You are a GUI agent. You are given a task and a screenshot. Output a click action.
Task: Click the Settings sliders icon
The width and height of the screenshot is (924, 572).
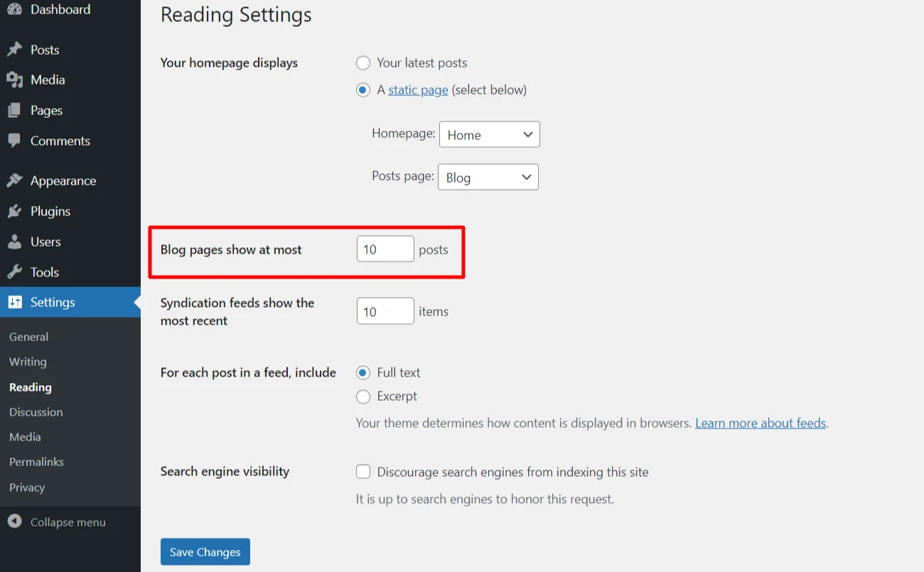tap(15, 302)
